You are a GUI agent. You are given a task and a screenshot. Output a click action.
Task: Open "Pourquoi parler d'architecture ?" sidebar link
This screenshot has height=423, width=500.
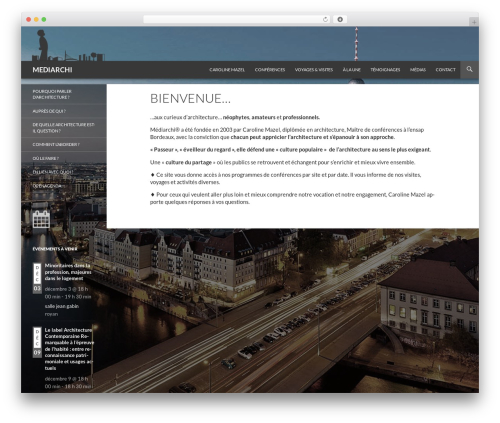52,94
